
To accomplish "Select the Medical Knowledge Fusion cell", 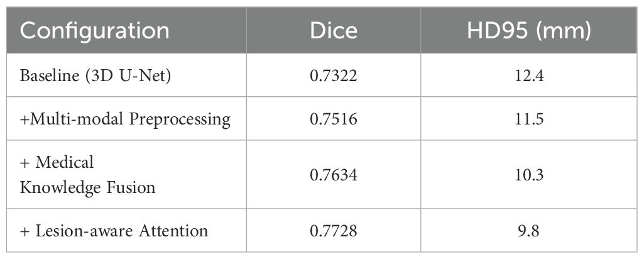I will point(126,174).
